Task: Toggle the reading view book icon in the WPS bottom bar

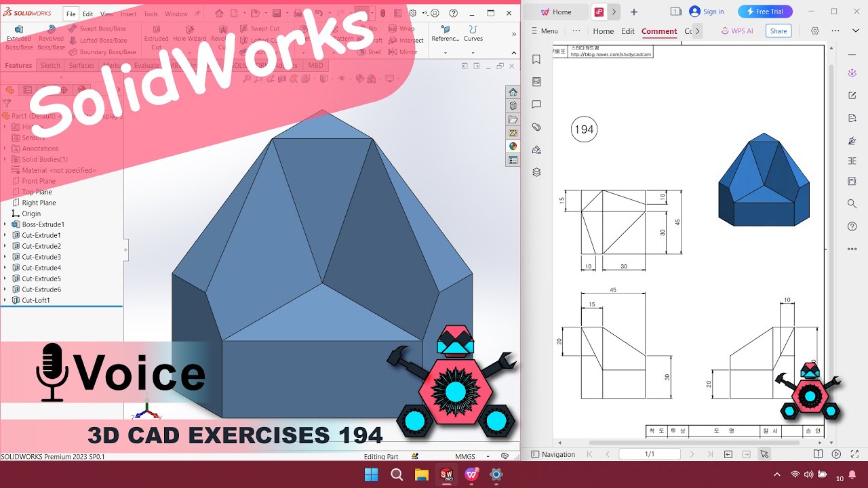Action: (818, 454)
